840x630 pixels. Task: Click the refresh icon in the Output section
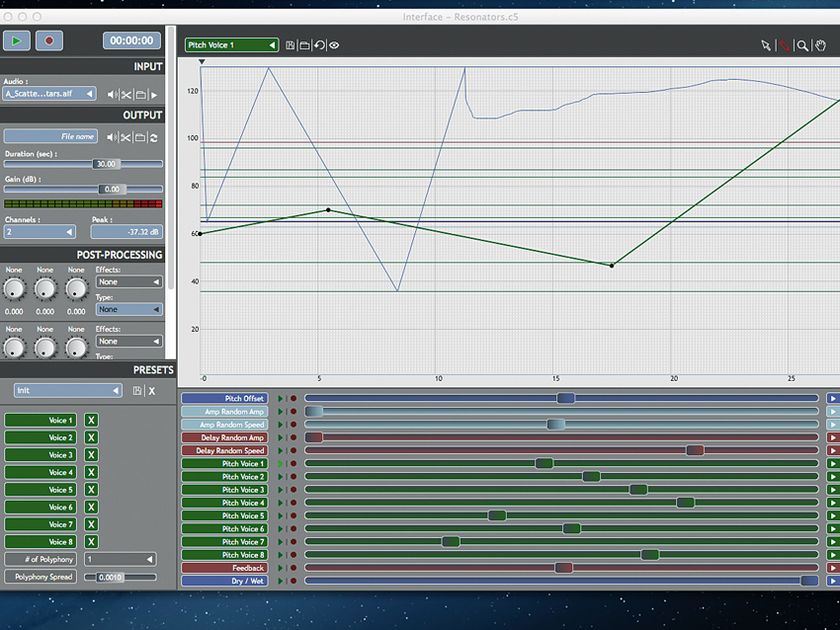(154, 136)
